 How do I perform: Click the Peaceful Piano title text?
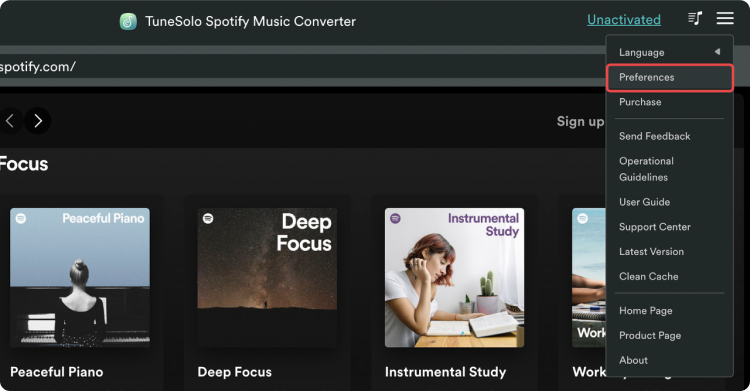(56, 372)
